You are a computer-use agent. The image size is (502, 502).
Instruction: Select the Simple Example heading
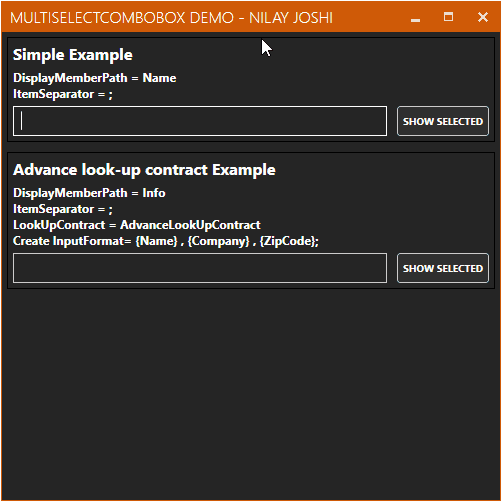point(73,55)
